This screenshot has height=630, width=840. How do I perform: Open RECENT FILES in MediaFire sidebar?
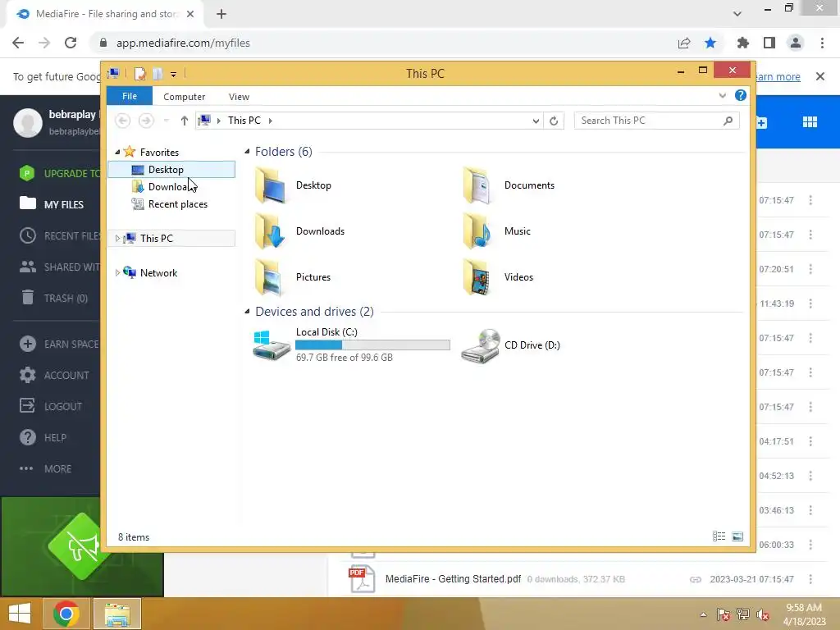pyautogui.click(x=59, y=235)
